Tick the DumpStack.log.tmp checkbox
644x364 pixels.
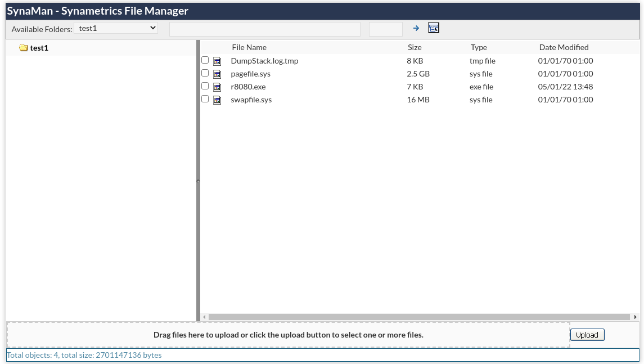205,60
